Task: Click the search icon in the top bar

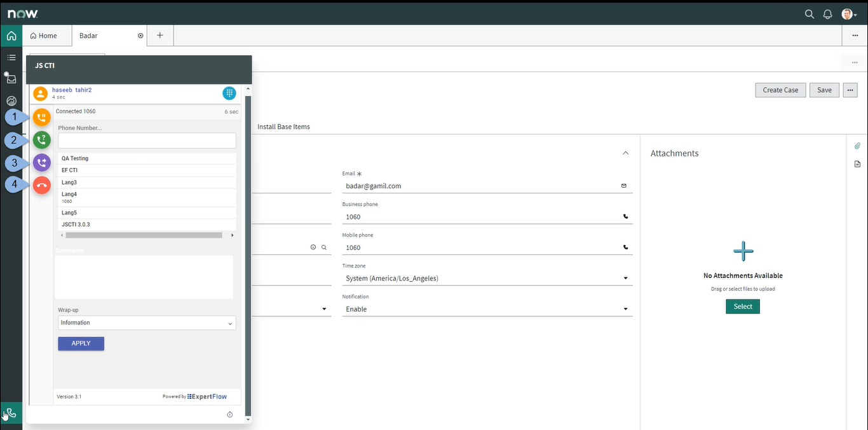Action: pyautogui.click(x=809, y=13)
